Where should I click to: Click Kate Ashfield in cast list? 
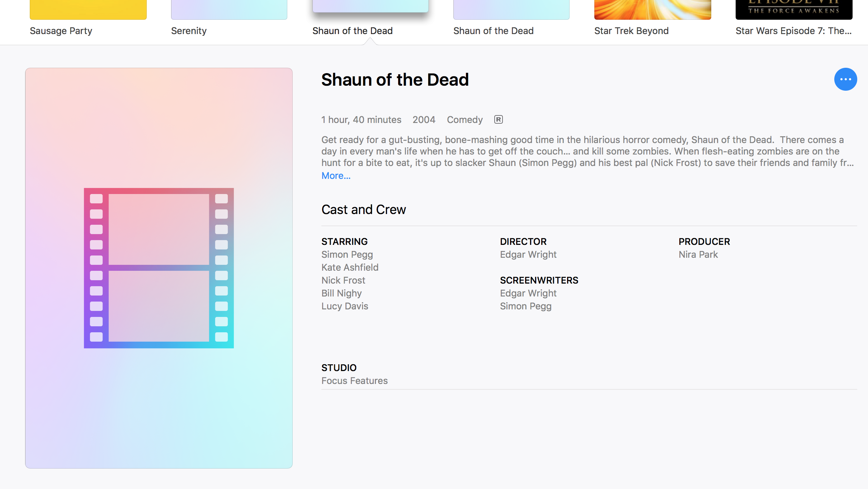350,267
